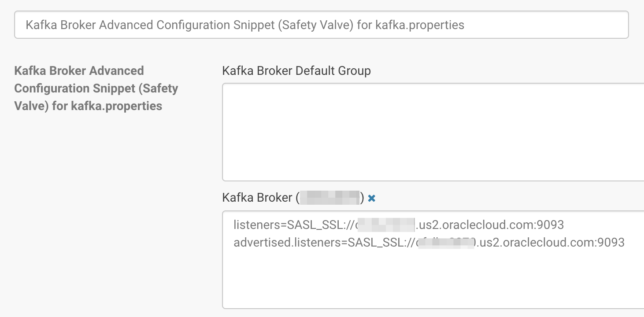Image resolution: width=644 pixels, height=317 pixels.
Task: Click the bold Safety Valve property name label
Action: [x=96, y=88]
